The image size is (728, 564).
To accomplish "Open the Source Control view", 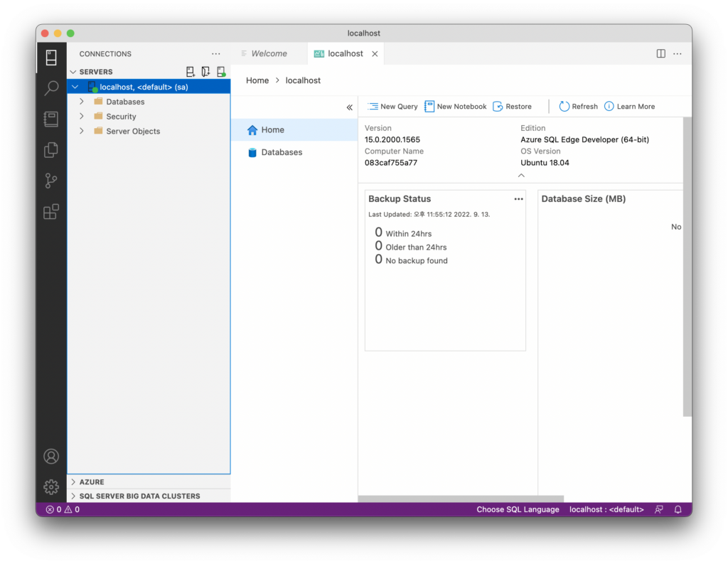I will (51, 181).
